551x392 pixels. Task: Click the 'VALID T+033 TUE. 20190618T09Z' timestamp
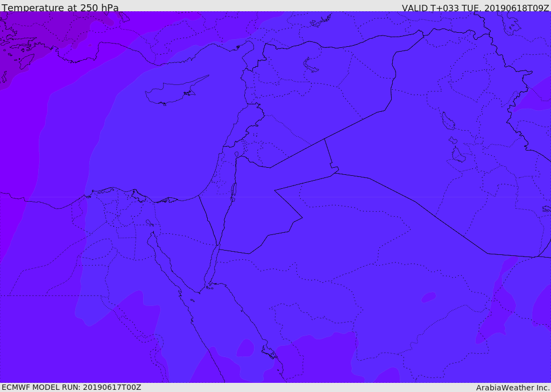475,8
